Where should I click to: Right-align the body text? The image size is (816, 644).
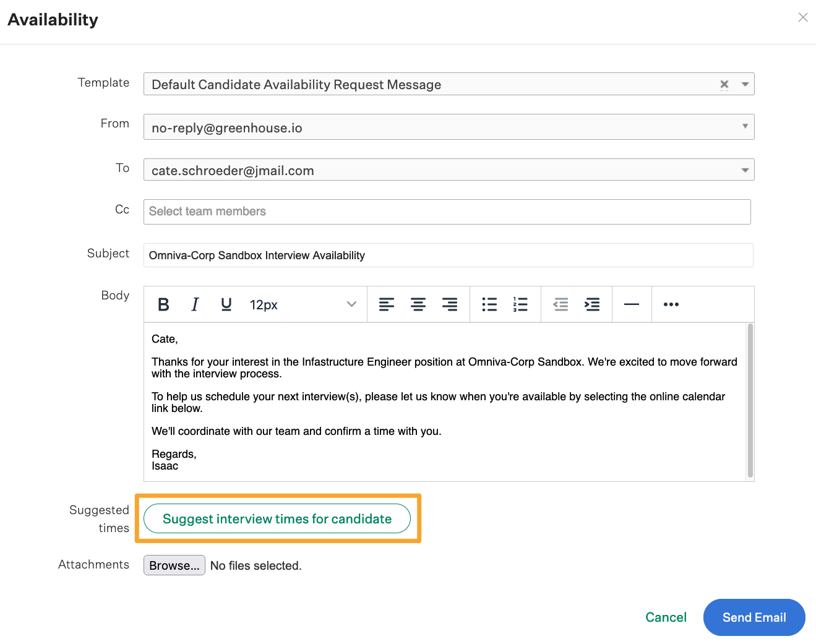pyautogui.click(x=450, y=304)
